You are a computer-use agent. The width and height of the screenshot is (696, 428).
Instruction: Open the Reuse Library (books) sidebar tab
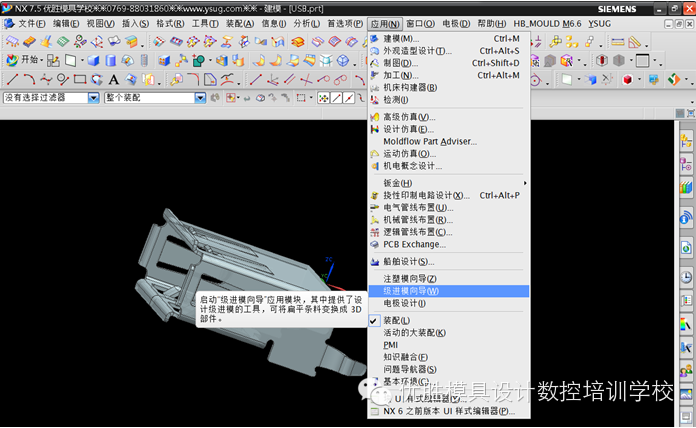click(x=686, y=187)
